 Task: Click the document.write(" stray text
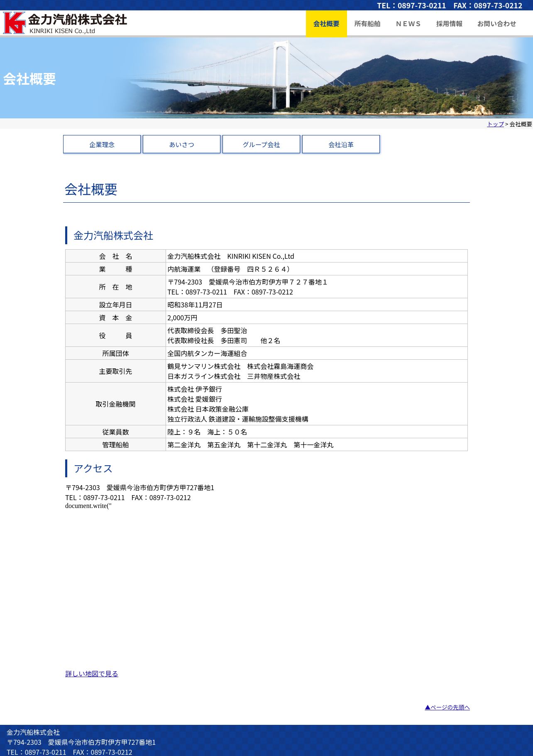[x=88, y=506]
